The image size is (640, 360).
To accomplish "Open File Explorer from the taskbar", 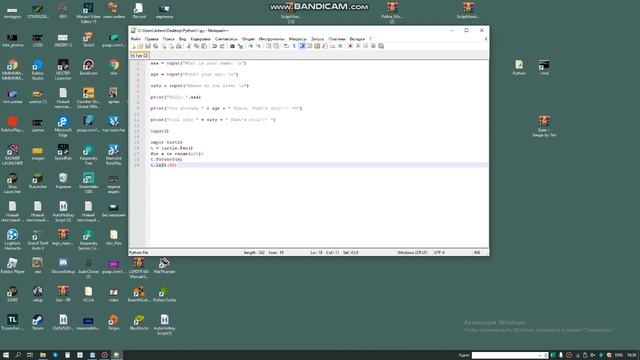I will pos(42,355).
